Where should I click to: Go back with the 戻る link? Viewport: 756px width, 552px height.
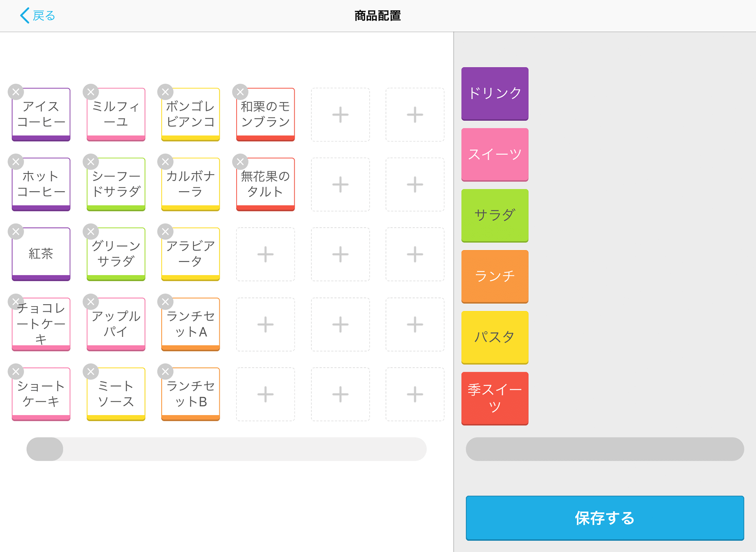[x=37, y=16]
